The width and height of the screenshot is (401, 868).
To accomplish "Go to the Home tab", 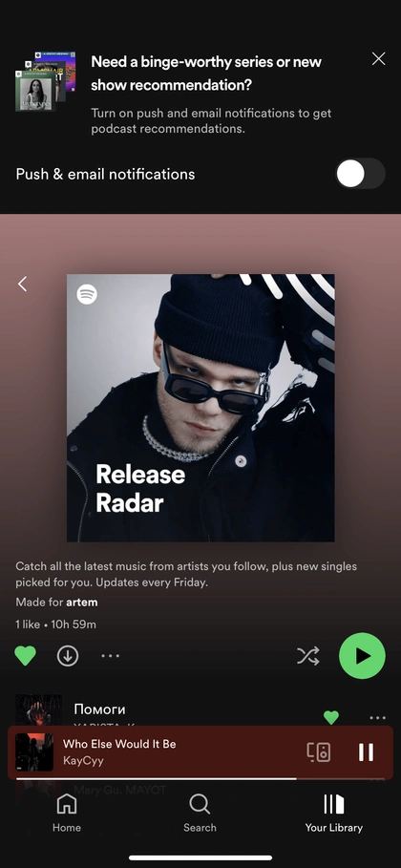I will 67,813.
